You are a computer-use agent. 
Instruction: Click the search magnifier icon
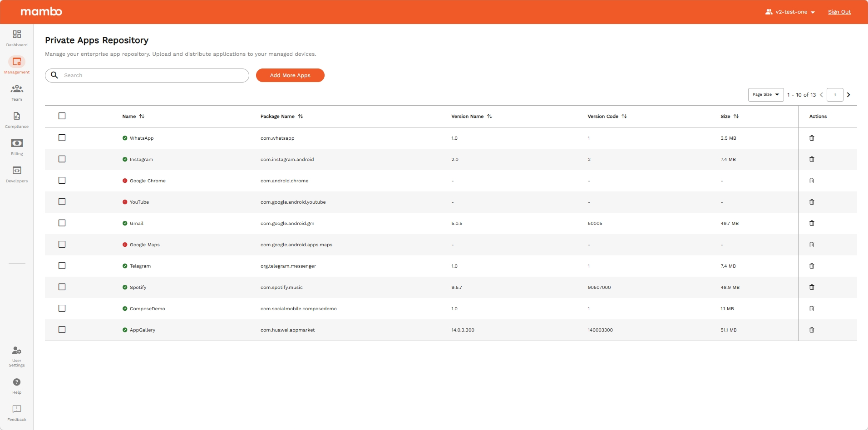(54, 75)
